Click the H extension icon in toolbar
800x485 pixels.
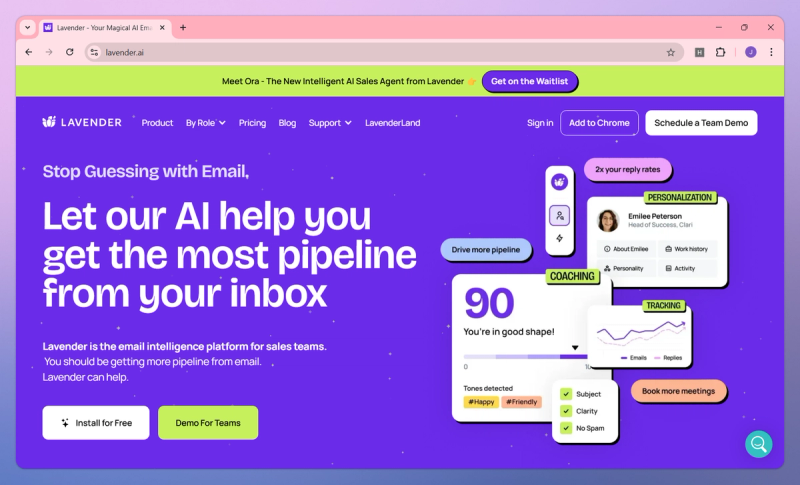(699, 52)
